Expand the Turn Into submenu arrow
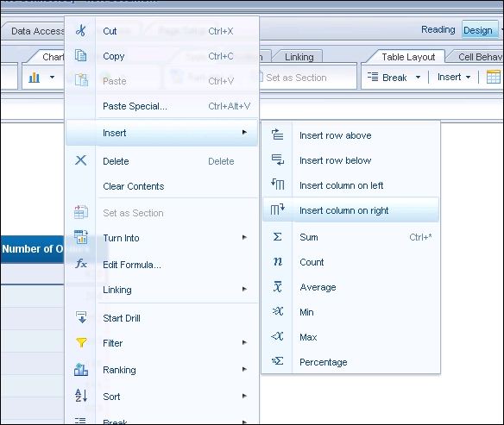Viewport: 504px width, 425px height. (244, 237)
